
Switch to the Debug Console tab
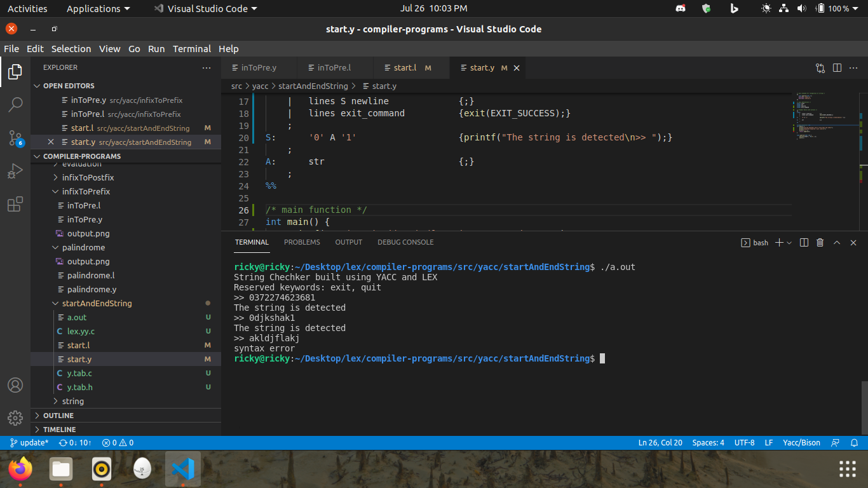coord(405,242)
